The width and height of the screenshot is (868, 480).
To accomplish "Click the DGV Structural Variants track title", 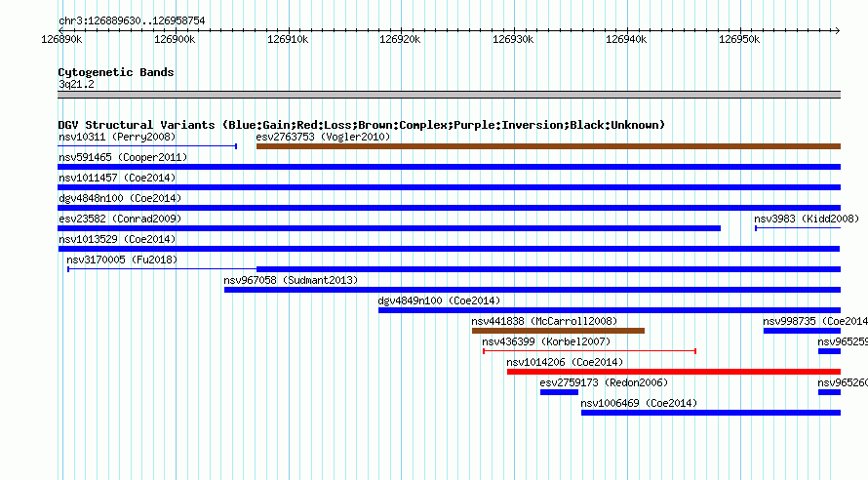I will 362,125.
